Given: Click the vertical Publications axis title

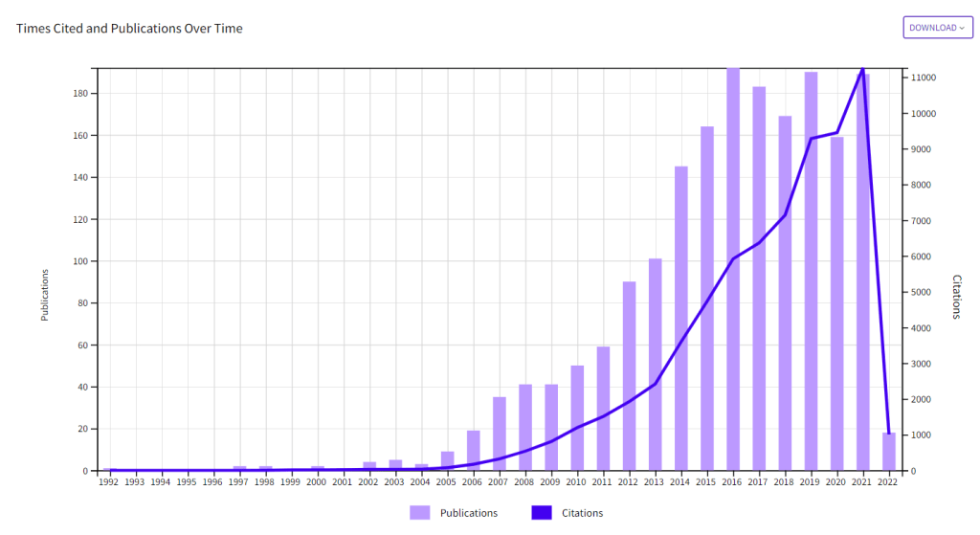Looking at the screenshot, I should pyautogui.click(x=45, y=295).
